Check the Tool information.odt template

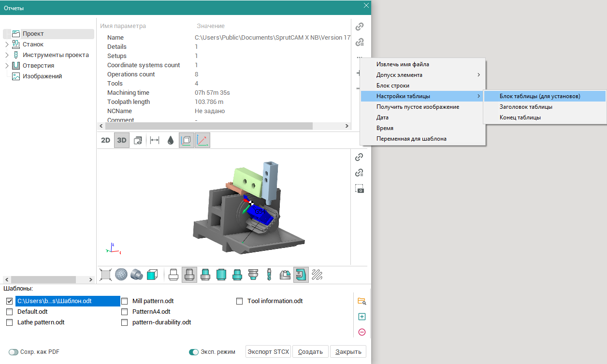(x=239, y=301)
